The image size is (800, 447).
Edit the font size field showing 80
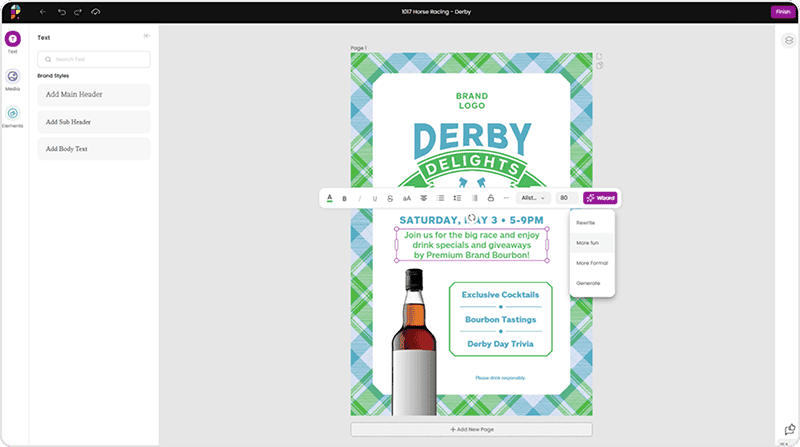tap(567, 198)
